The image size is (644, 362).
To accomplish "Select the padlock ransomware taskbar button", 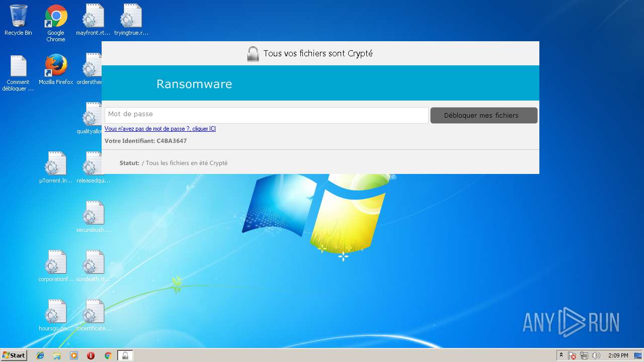I will tap(125, 355).
